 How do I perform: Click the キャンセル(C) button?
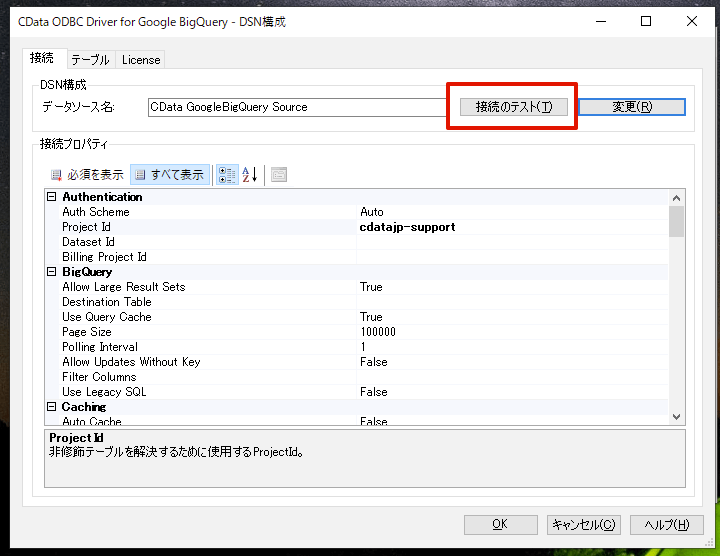coord(584,524)
